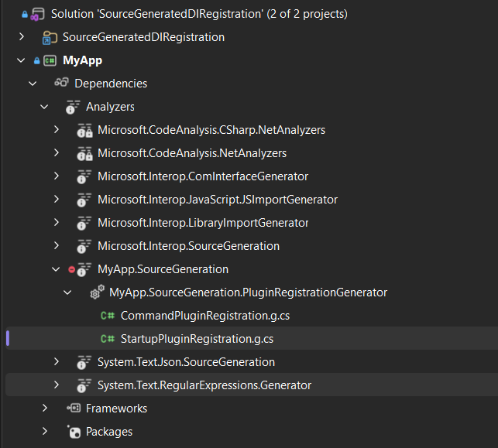Select the MyApp project label
The height and width of the screenshot is (448, 498).
[83, 60]
